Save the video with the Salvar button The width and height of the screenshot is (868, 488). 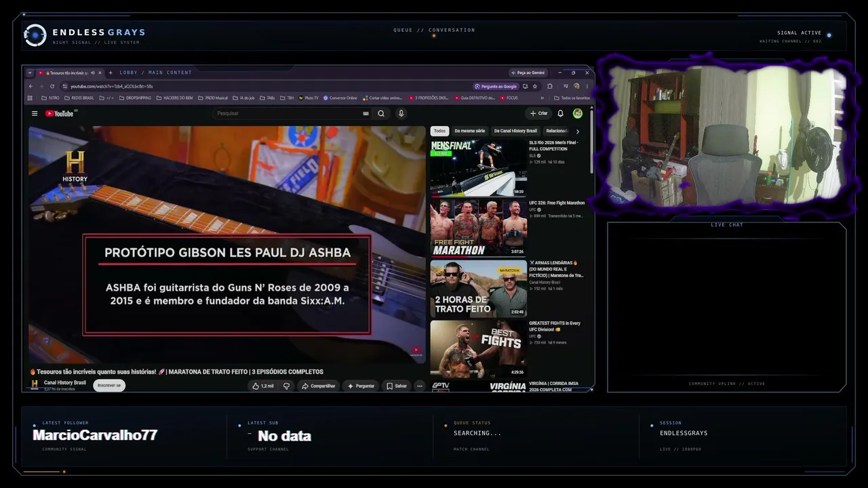(397, 386)
